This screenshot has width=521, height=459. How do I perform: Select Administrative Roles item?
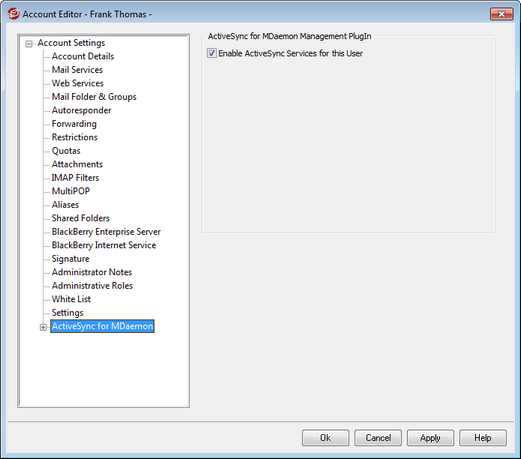click(92, 286)
